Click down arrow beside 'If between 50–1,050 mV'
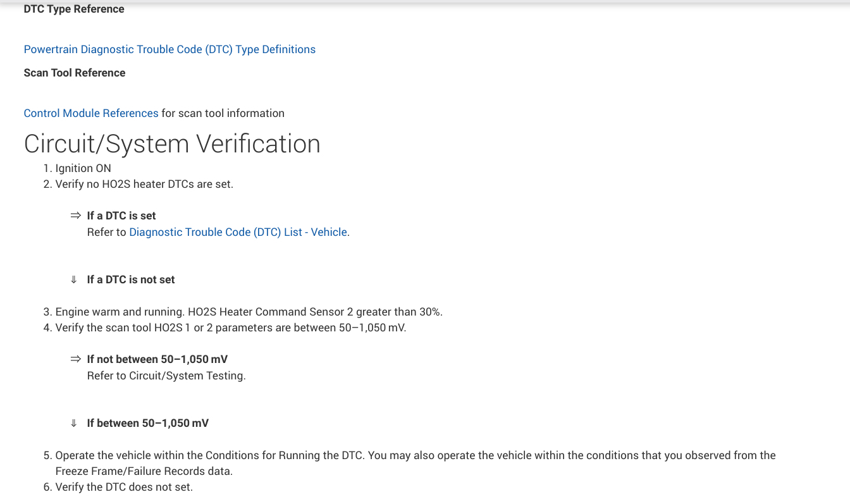This screenshot has height=504, width=850. pyautogui.click(x=74, y=423)
